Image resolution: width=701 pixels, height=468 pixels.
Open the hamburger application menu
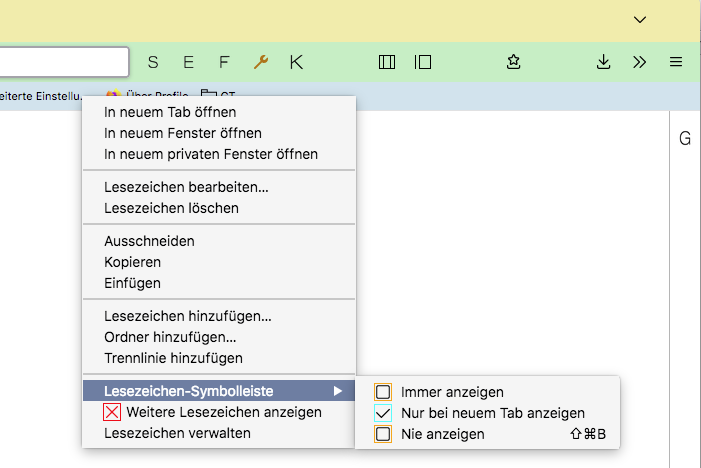676,62
